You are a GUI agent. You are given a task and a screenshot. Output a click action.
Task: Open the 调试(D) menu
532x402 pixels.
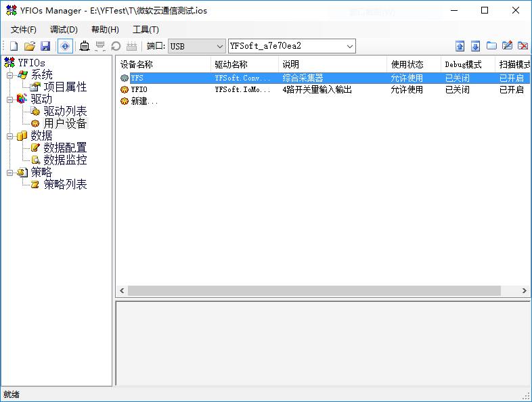click(x=64, y=30)
